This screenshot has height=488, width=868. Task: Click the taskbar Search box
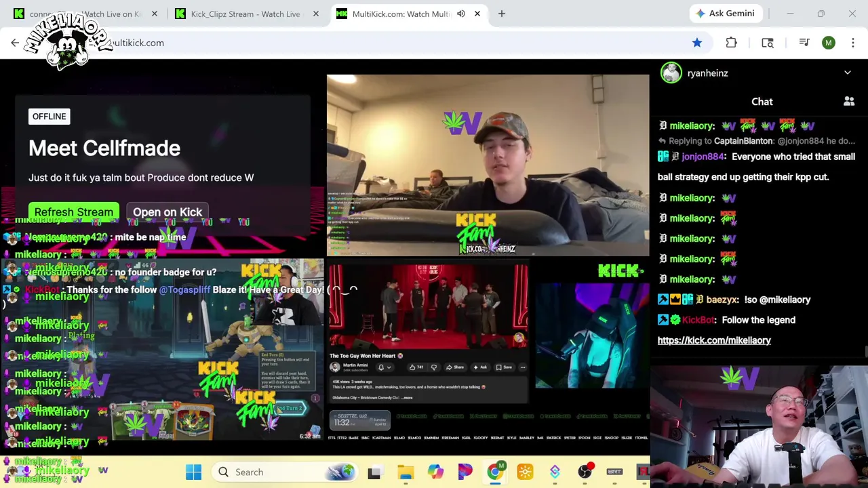[286, 472]
